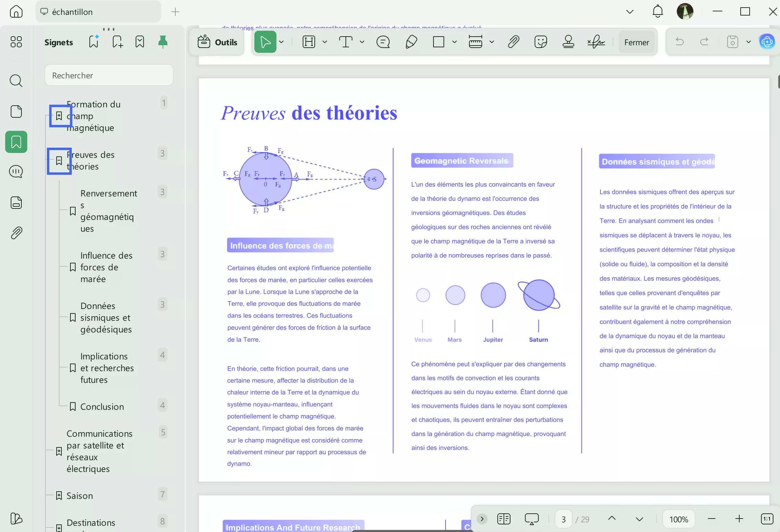Expand the Saison bookmark
The image size is (780, 532).
coord(59,496)
